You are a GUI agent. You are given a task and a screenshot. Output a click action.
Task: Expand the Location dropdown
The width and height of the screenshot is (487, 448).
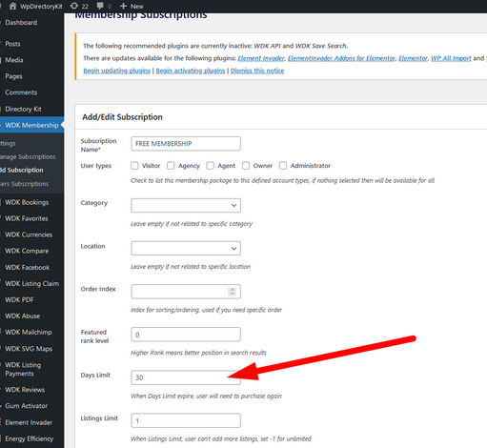186,248
